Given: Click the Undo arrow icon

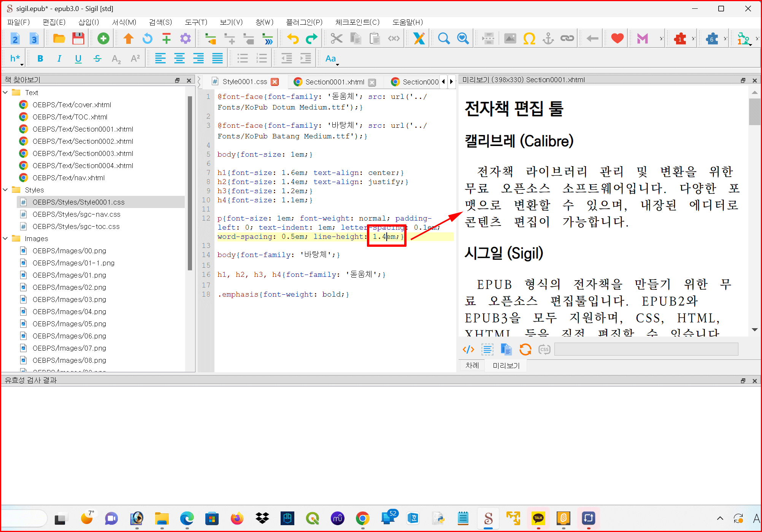Looking at the screenshot, I should (x=292, y=38).
